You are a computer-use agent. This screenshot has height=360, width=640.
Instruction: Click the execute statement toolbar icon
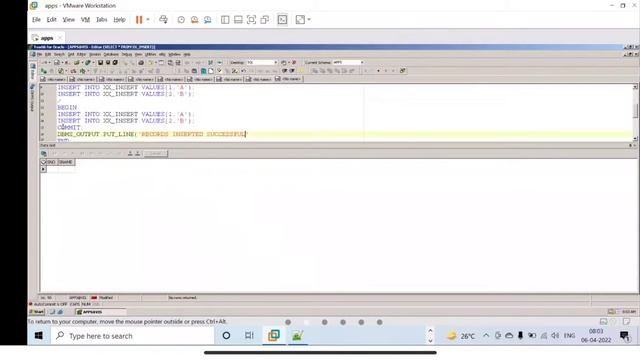pos(44,71)
